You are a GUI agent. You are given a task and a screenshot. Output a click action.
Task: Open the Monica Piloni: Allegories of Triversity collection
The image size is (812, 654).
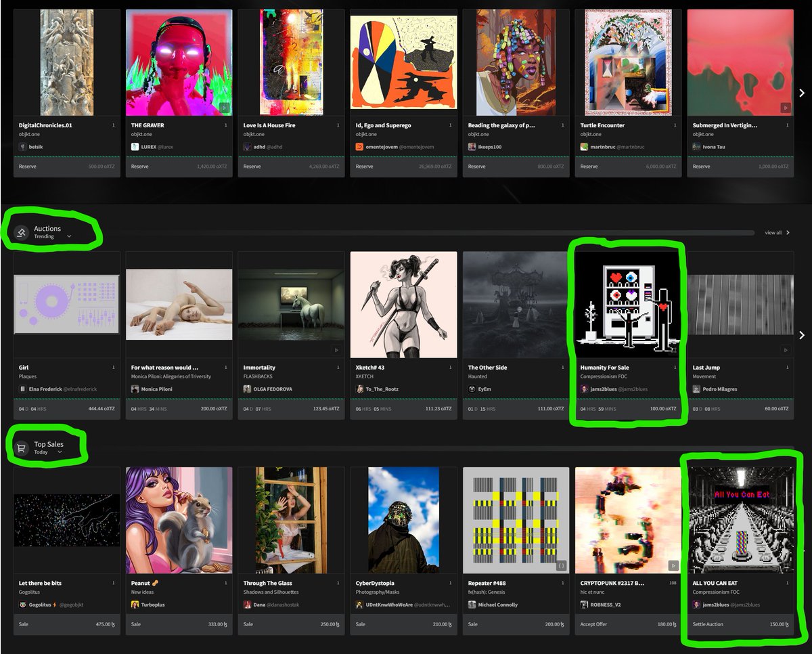click(171, 376)
